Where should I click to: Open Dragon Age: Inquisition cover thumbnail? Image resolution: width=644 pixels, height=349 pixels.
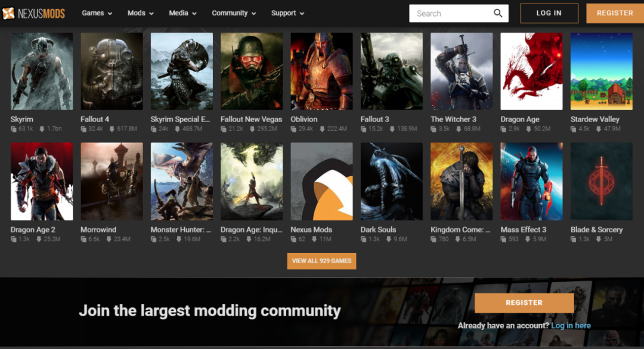point(252,181)
